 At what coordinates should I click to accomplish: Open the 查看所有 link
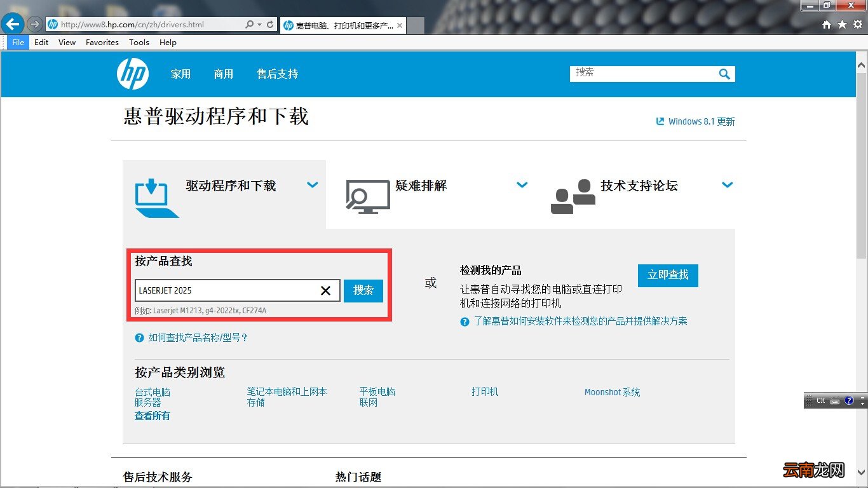click(153, 416)
